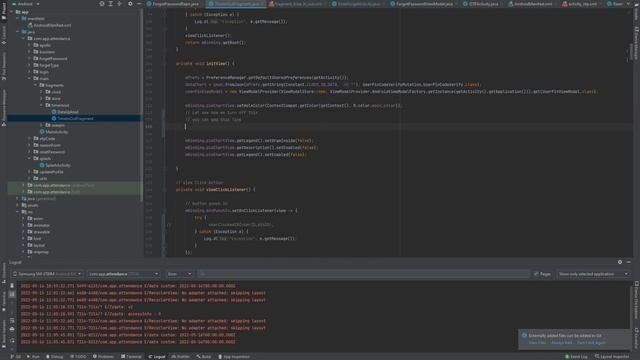This screenshot has height=360, width=640.
Task: Open project panel settings gear
Action: [x=130, y=4]
